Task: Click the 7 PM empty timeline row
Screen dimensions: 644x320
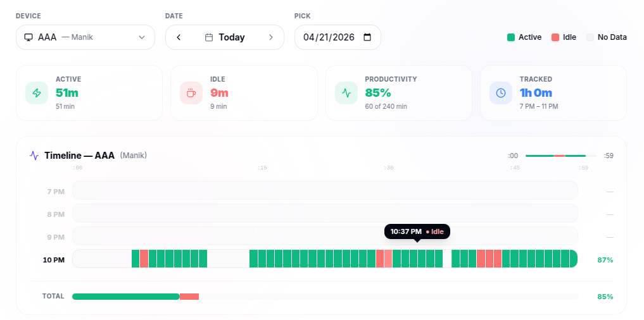Action: pos(324,191)
